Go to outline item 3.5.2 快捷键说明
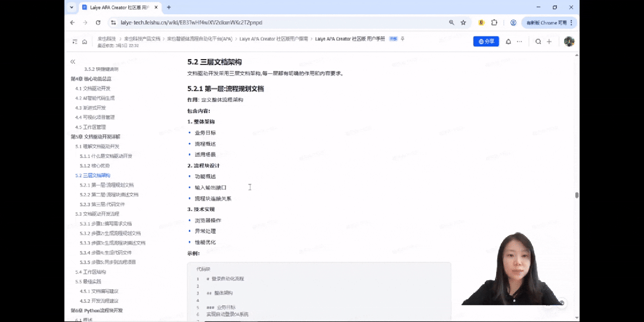 [x=101, y=69]
